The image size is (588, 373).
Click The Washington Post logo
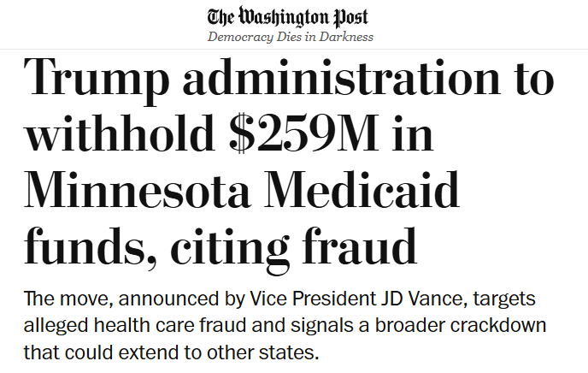coord(291,16)
